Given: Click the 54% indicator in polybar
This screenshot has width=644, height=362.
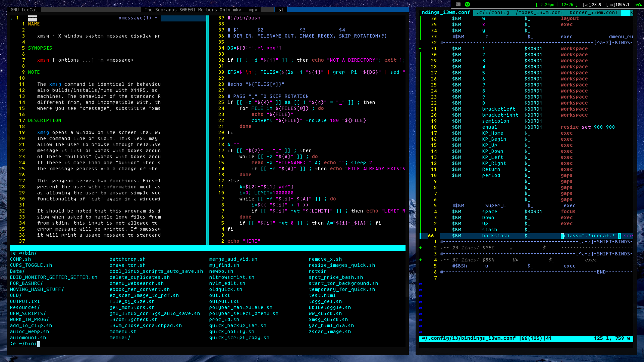Looking at the screenshot, I should coord(638,5).
